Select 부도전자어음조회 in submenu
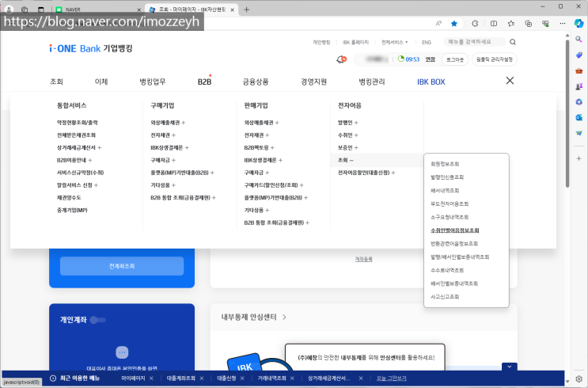This screenshot has width=588, height=388. 450,204
